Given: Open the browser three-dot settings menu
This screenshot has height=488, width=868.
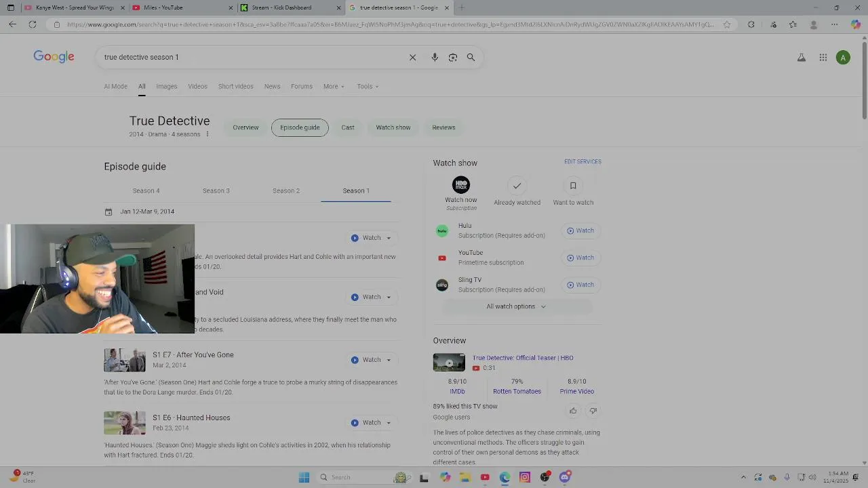Looking at the screenshot, I should pos(835,24).
